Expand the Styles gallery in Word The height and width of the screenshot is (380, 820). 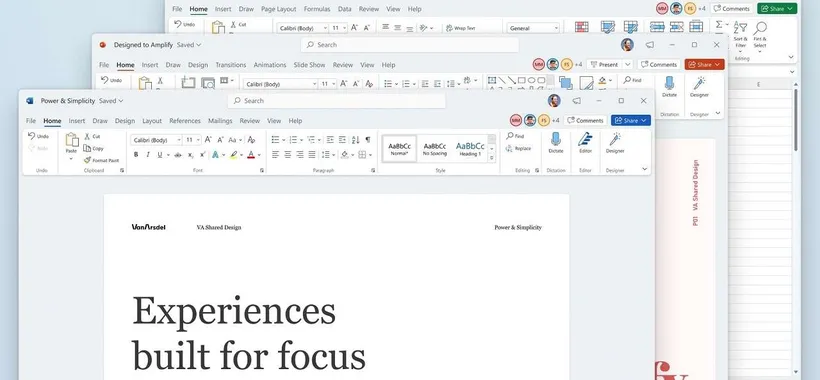492,158
